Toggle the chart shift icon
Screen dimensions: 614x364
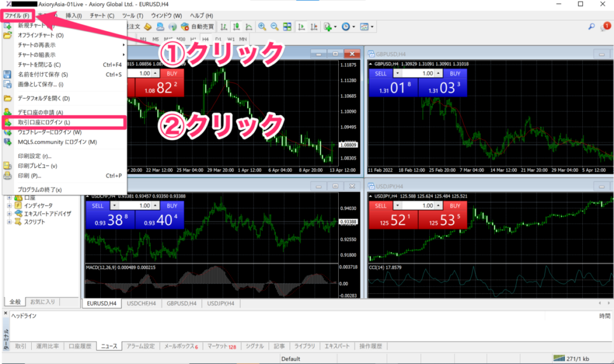[314, 26]
